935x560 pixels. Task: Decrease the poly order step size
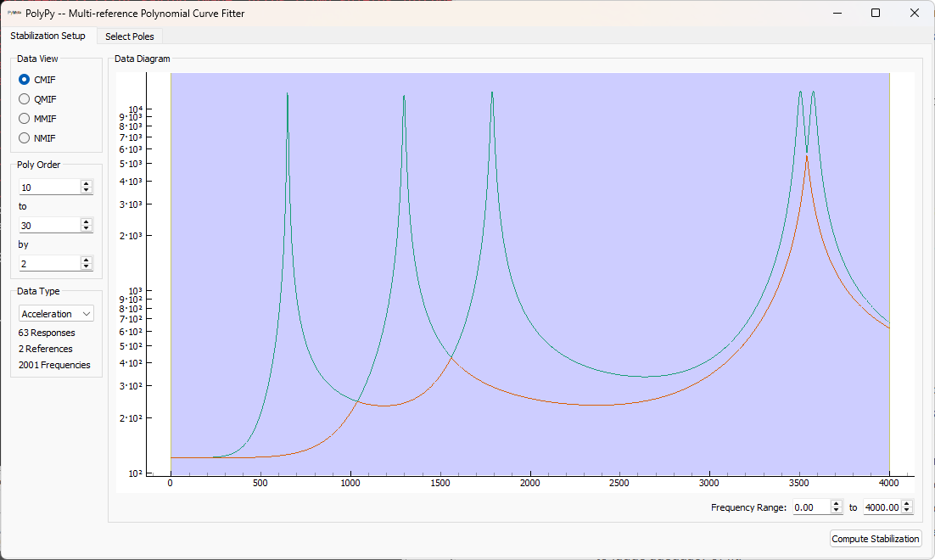[86, 266]
